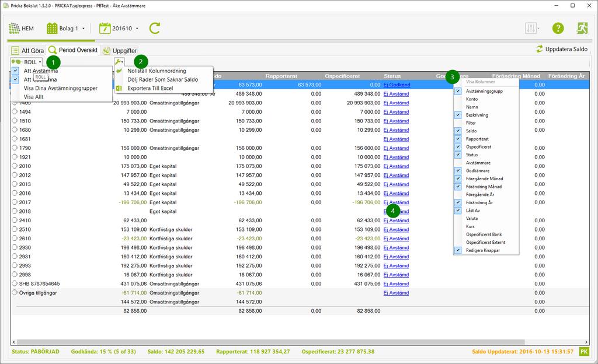Click the green PK badge in status bar

tap(584, 351)
